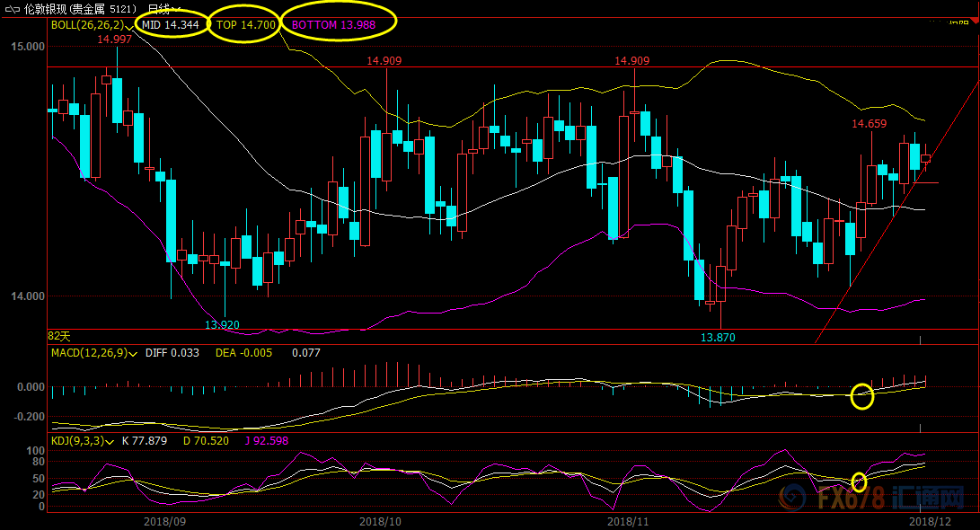Image resolution: width=980 pixels, height=530 pixels.
Task: Expand the MACD(12,26,9) indicator dropdown arrow
Action: pyautogui.click(x=134, y=353)
